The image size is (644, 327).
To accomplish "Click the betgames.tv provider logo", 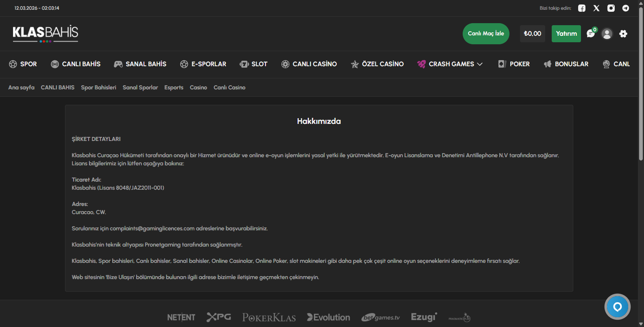I will click(381, 317).
